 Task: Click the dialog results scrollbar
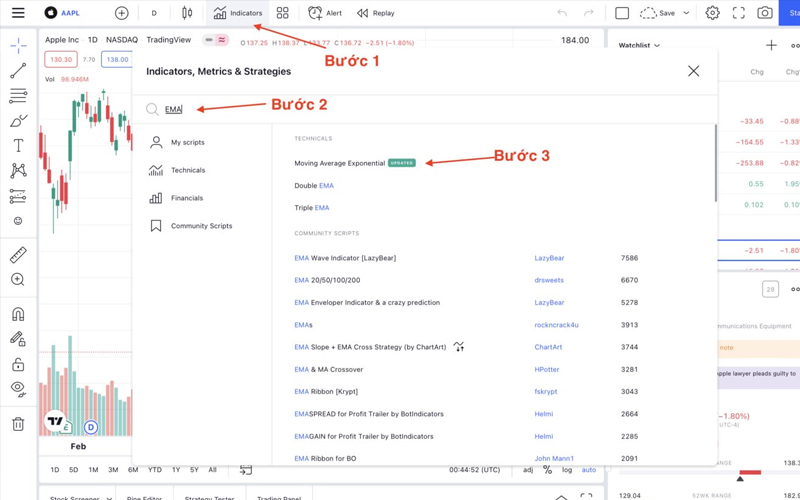coord(715,163)
